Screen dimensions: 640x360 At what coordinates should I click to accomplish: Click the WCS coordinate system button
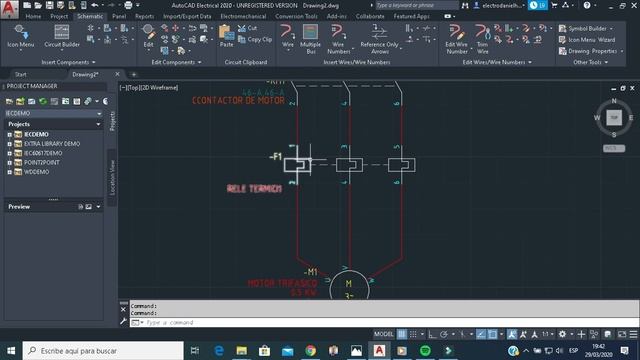click(x=614, y=148)
